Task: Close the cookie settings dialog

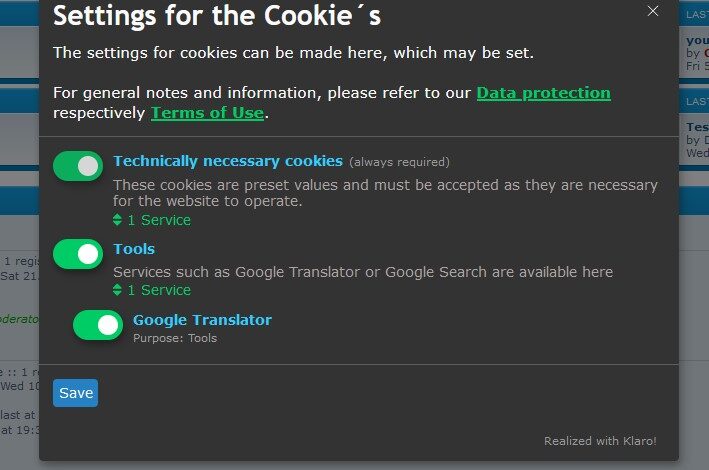Action: (x=653, y=11)
